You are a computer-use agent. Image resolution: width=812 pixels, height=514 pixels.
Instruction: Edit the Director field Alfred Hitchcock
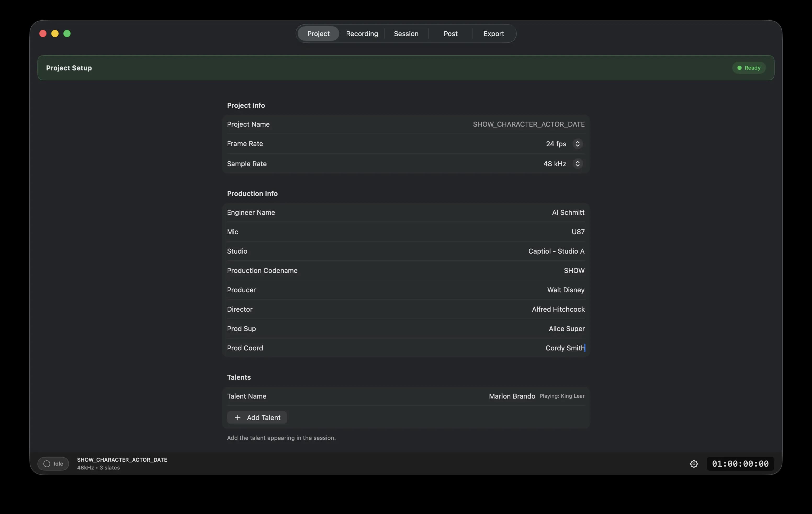click(558, 309)
